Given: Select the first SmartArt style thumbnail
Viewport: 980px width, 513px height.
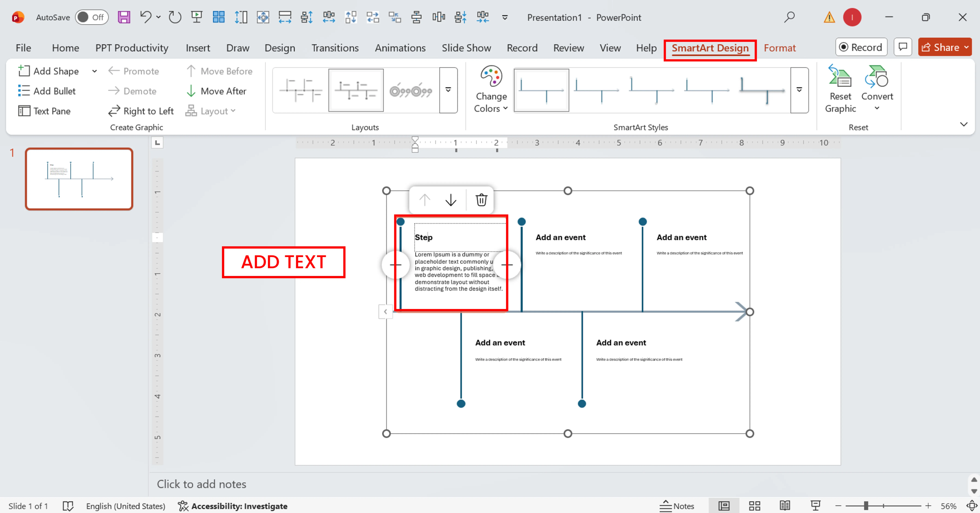Looking at the screenshot, I should click(x=541, y=90).
